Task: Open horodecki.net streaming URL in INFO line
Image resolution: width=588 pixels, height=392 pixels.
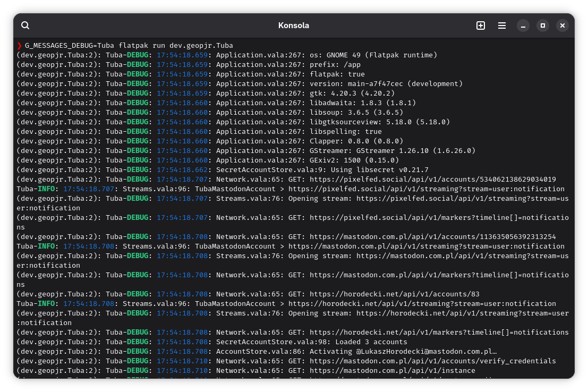Action: pos(422,304)
